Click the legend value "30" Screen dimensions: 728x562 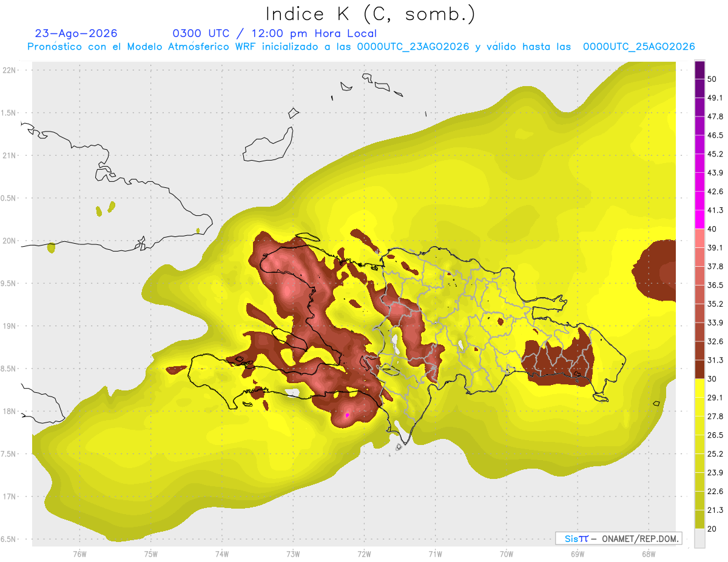(x=713, y=379)
